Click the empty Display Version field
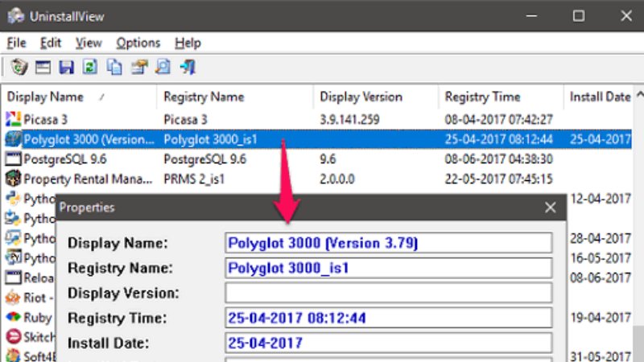 [x=388, y=293]
